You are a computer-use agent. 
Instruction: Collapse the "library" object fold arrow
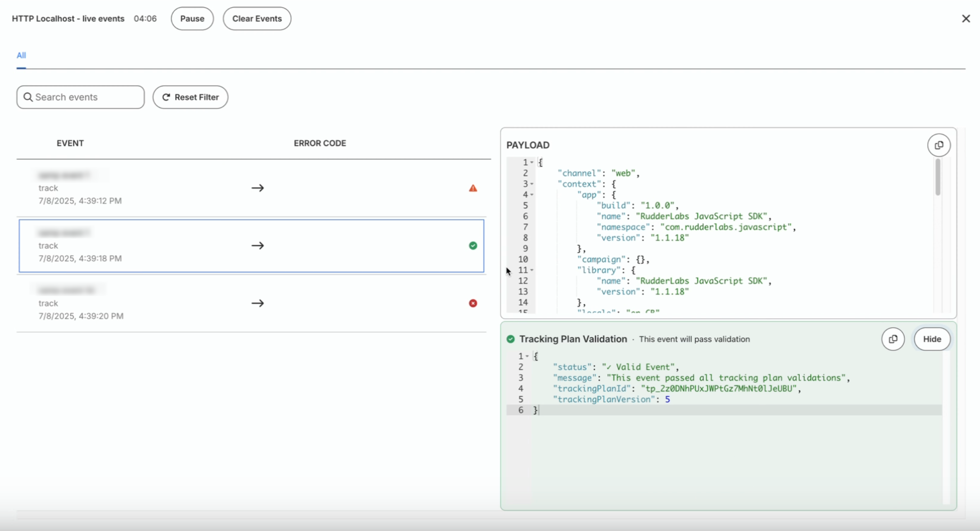532,270
